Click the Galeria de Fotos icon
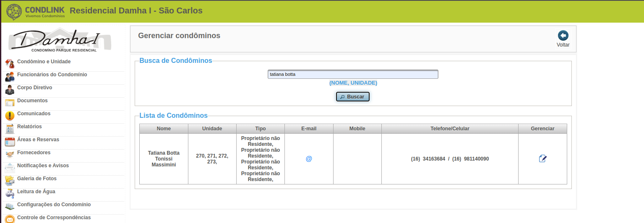This screenshot has height=223, width=644. [10, 181]
